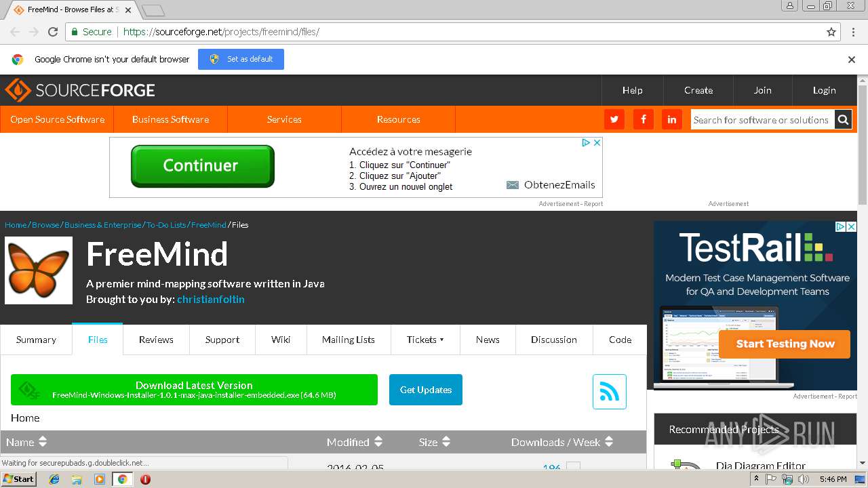This screenshot has width=868, height=488.
Task: Open SourceForge Facebook page icon
Action: point(643,119)
